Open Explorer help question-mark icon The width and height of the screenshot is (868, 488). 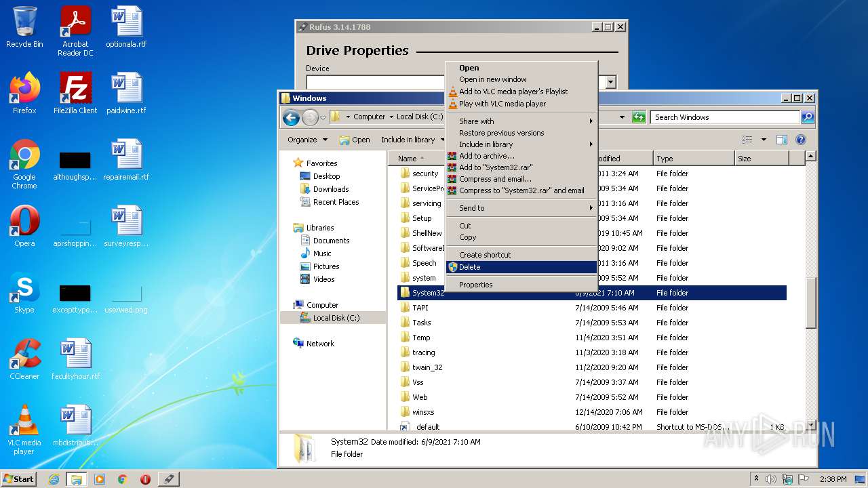click(x=800, y=140)
